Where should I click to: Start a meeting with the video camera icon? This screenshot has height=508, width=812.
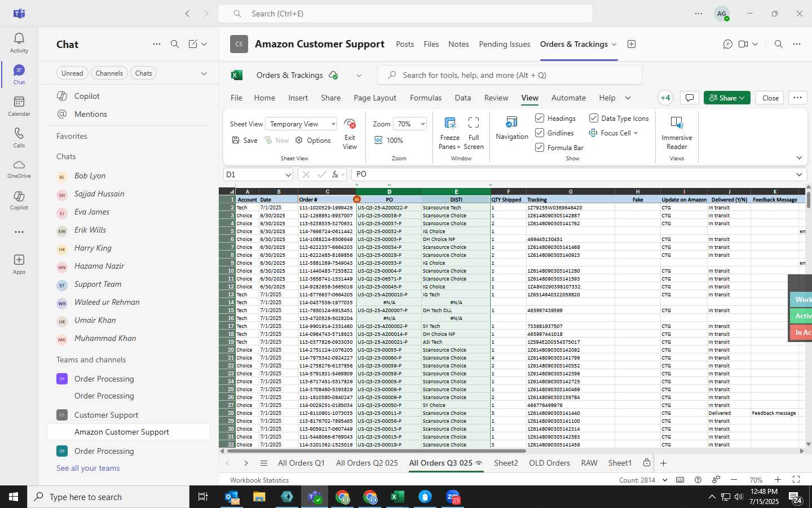(743, 44)
